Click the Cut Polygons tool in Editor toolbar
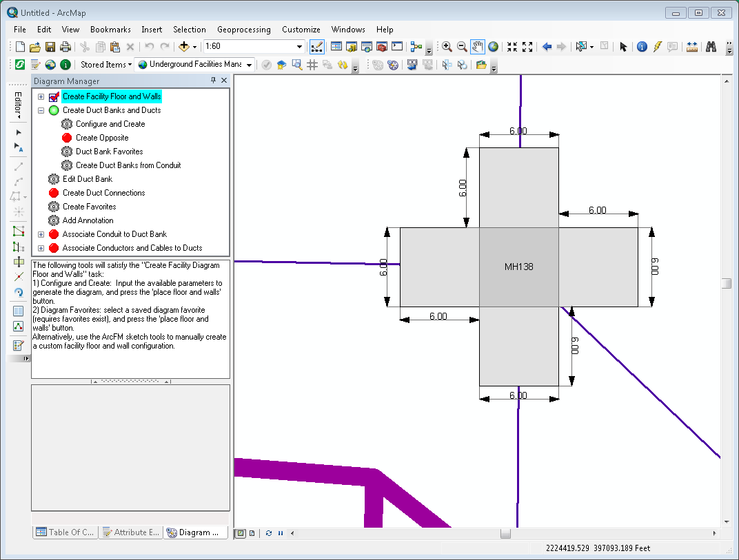 click(19, 262)
